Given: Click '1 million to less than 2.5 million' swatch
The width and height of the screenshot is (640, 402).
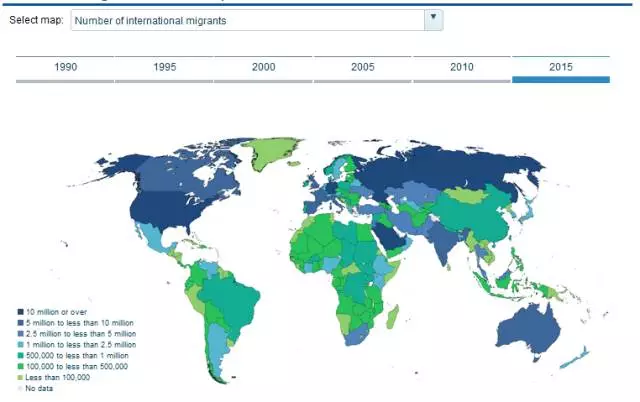Looking at the screenshot, I should tap(19, 342).
